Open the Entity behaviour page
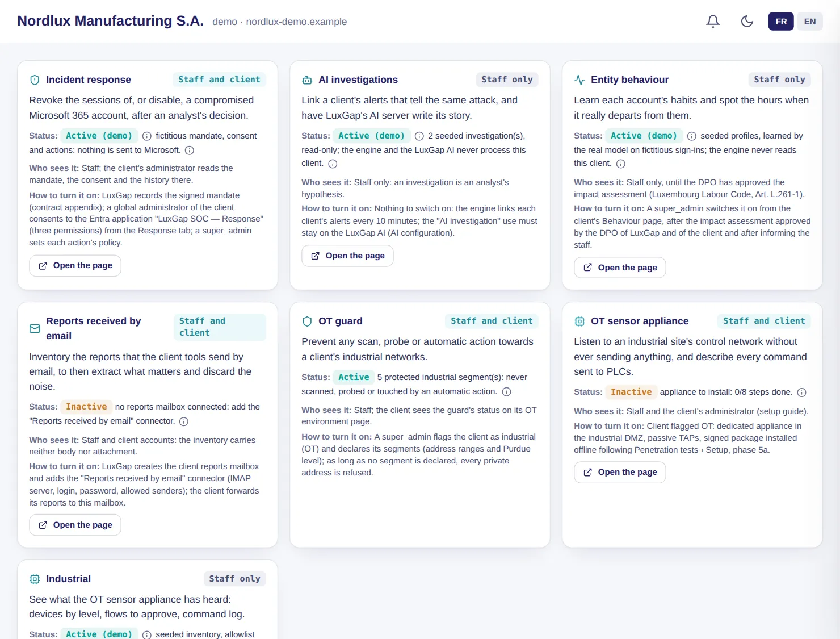 (620, 268)
